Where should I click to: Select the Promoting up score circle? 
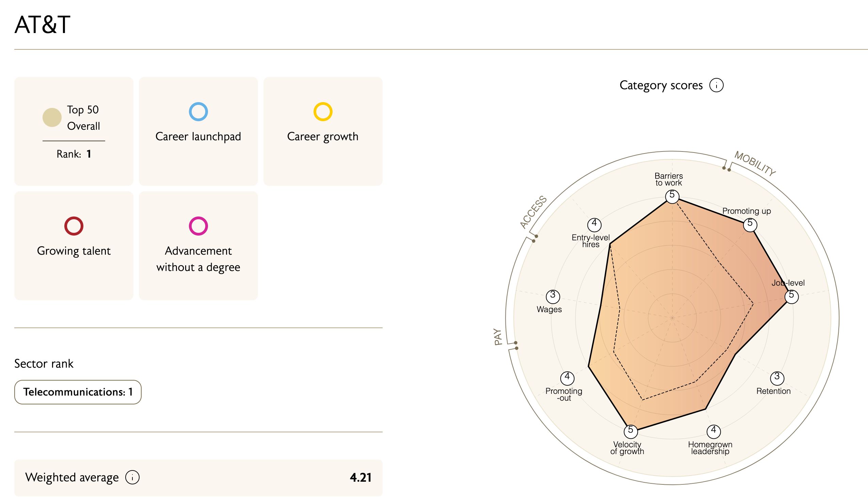pos(750,224)
